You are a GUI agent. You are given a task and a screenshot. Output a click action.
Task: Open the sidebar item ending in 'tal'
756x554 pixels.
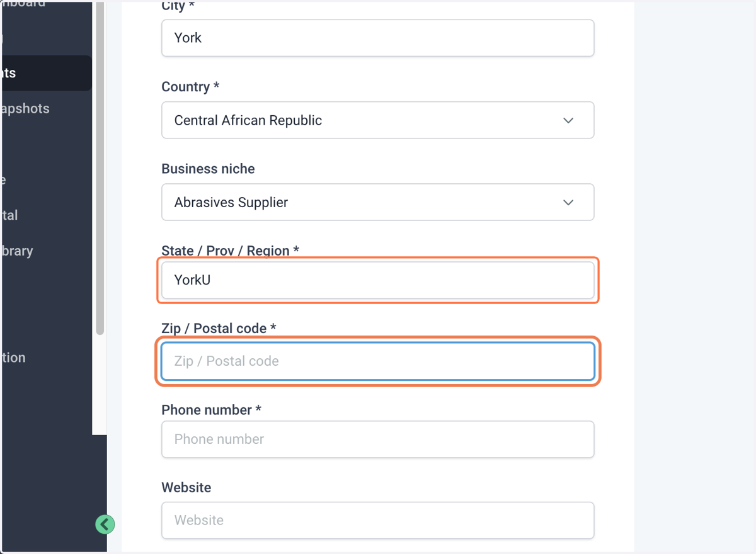click(x=9, y=215)
